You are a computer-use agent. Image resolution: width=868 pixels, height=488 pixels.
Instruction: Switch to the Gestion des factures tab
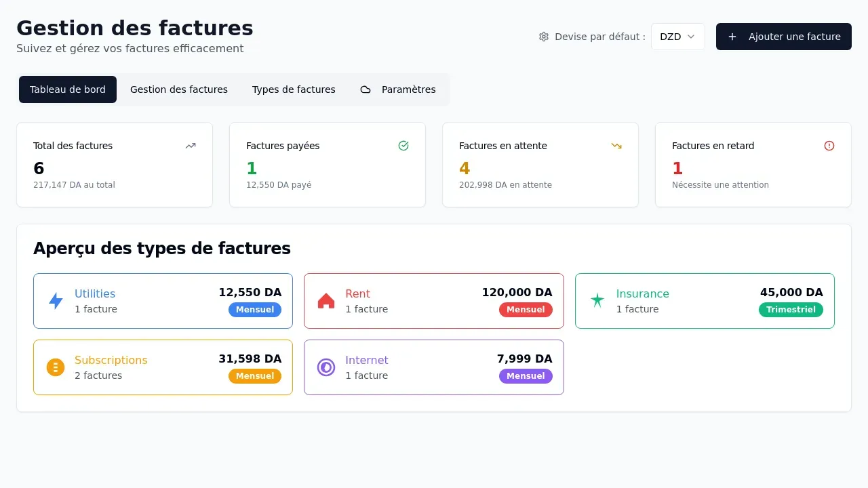point(179,89)
